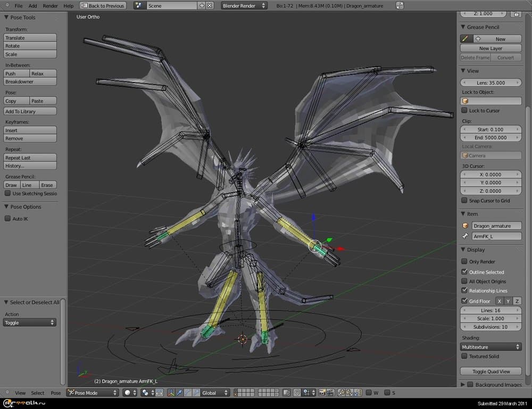Viewport: 532px width, 409px height.
Task: Enable the Auto IK checkbox
Action: click(x=7, y=219)
